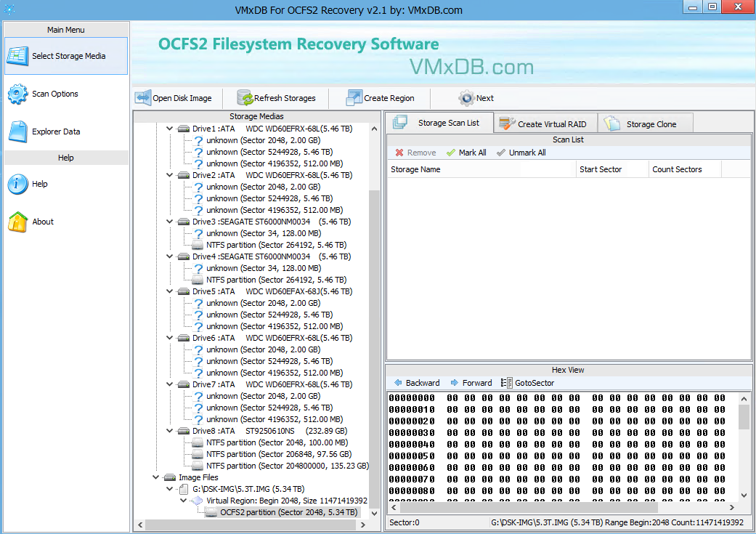Collapse the Drive2 tree node
Screen dimensions: 756x534
[170, 175]
